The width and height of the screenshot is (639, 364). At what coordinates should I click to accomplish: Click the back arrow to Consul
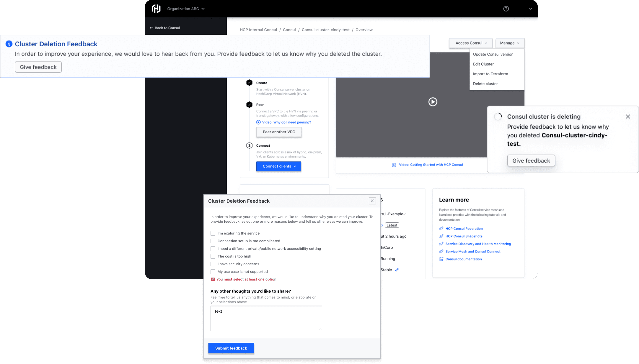(x=151, y=28)
